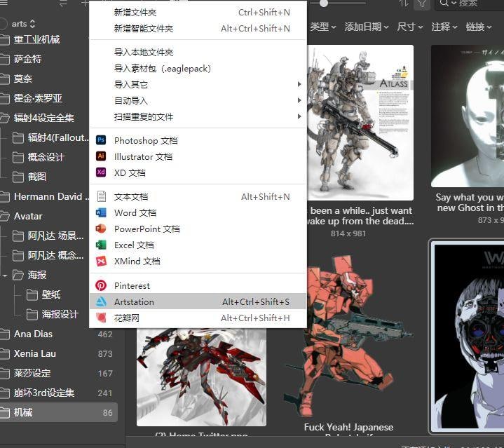Select the 莱莎设定 folder

(59, 373)
